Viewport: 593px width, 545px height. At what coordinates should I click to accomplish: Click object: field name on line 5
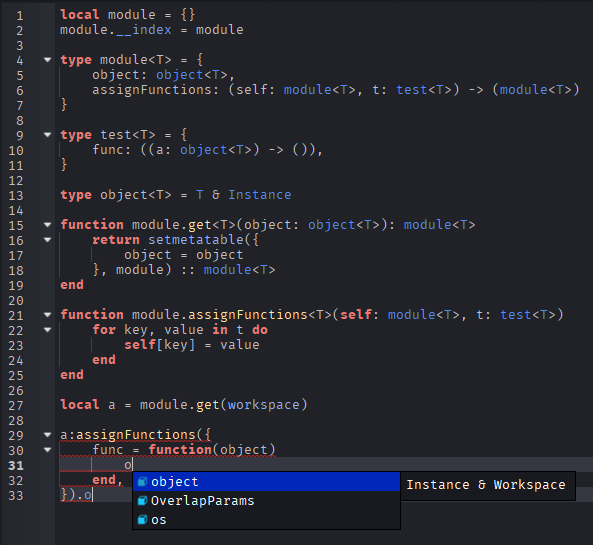(119, 75)
